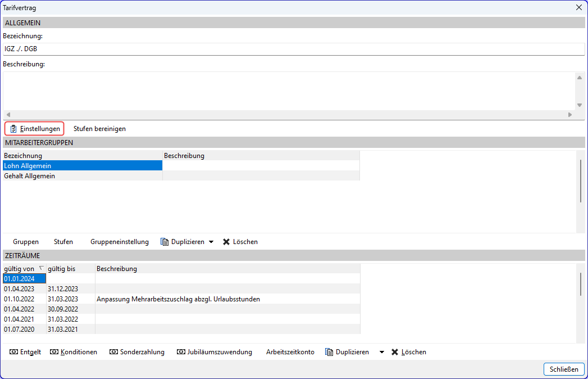588x379 pixels.
Task: Select the 'Gehalt Allgemein' row
Action: 181,176
